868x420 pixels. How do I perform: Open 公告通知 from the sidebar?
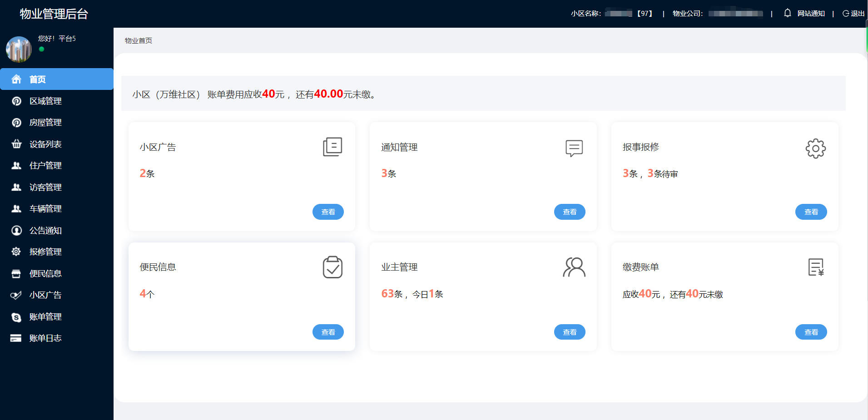tap(45, 230)
